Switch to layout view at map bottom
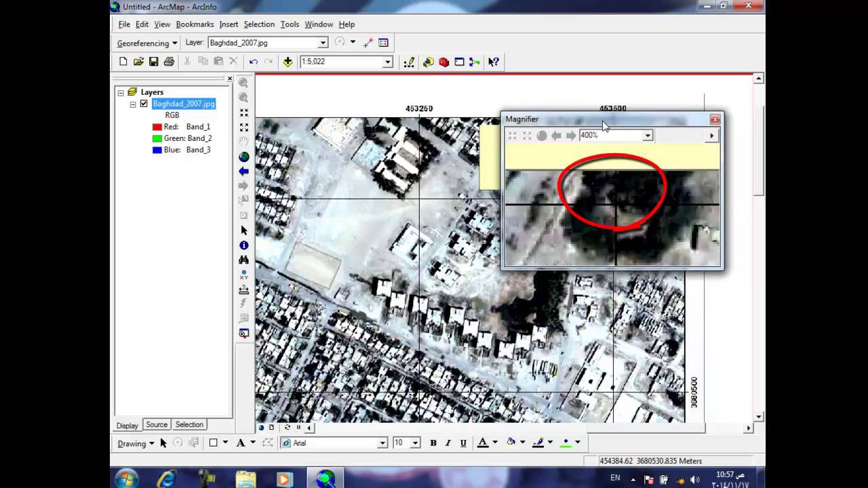Image resolution: width=868 pixels, height=488 pixels. (271, 428)
